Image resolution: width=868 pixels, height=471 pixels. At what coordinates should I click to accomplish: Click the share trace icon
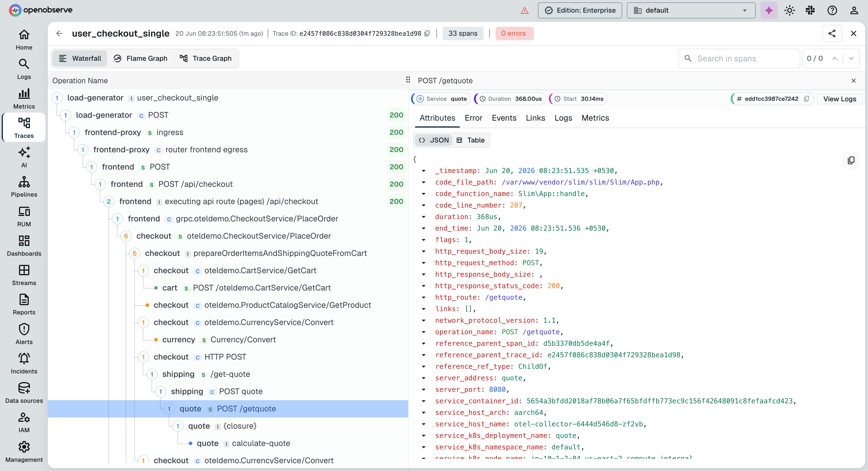pos(832,33)
